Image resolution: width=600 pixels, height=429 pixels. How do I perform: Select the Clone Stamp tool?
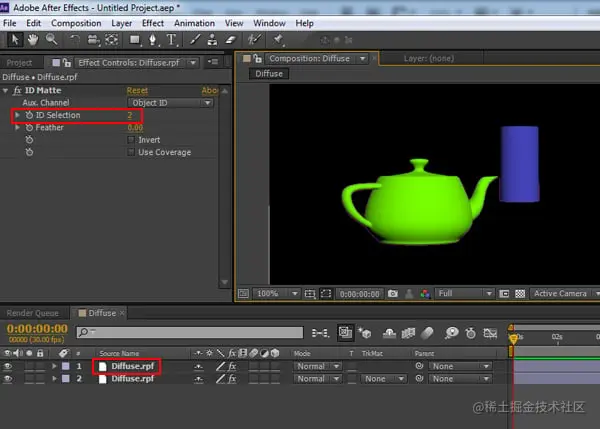point(212,39)
